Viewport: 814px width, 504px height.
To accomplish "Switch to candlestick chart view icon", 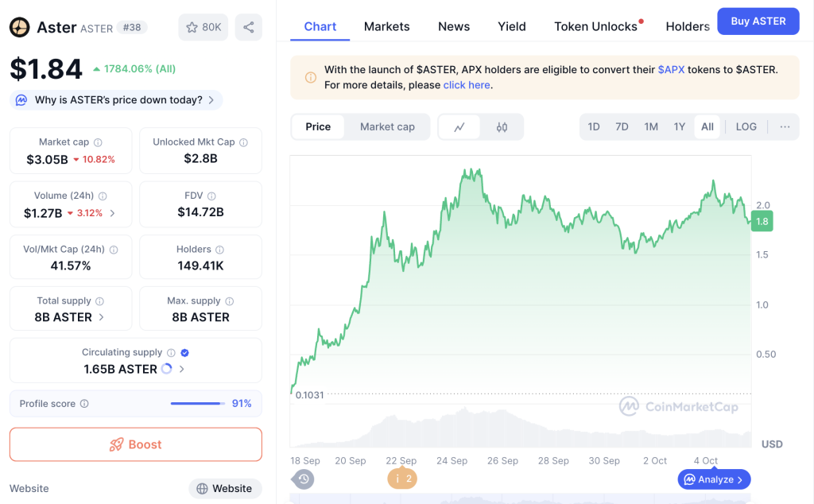I will click(502, 127).
